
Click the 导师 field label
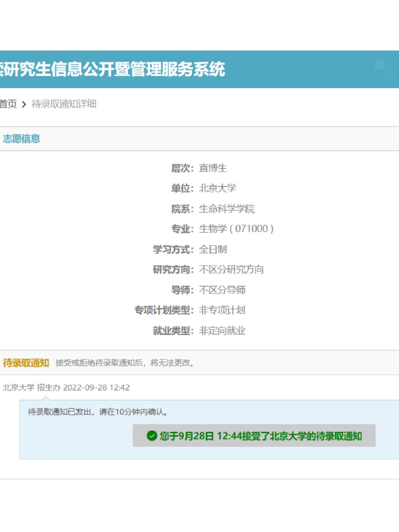[x=182, y=290]
